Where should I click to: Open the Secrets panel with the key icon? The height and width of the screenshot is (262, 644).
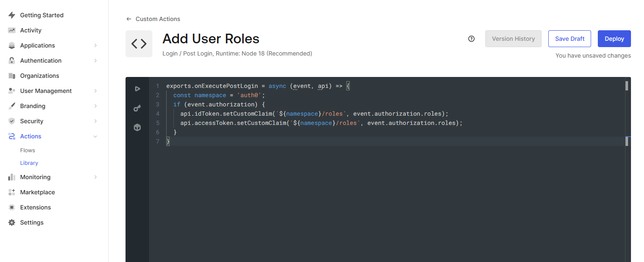pos(137,108)
